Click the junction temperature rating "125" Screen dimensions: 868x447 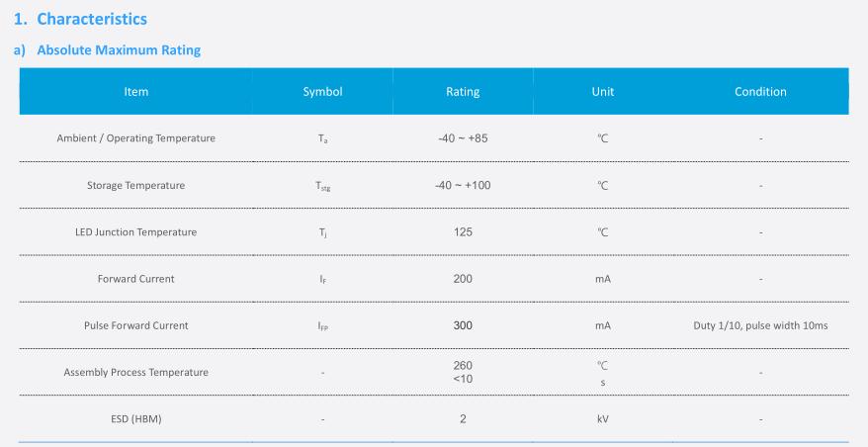[x=463, y=232]
